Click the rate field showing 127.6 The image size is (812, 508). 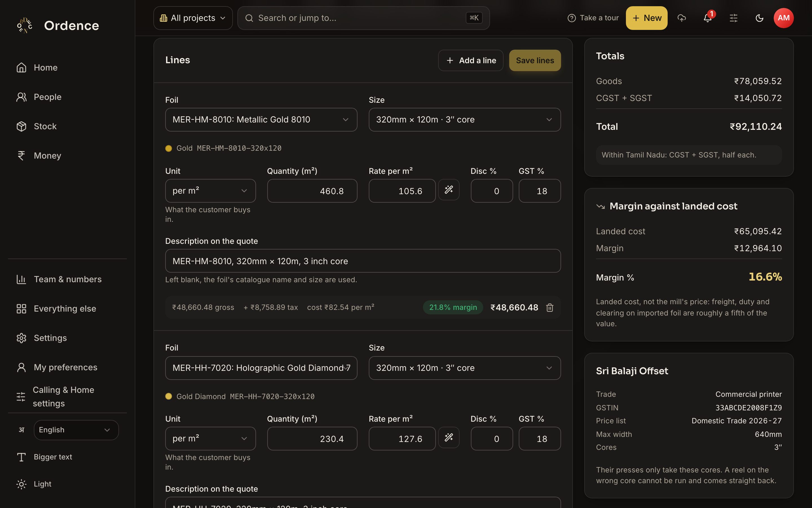(x=402, y=439)
